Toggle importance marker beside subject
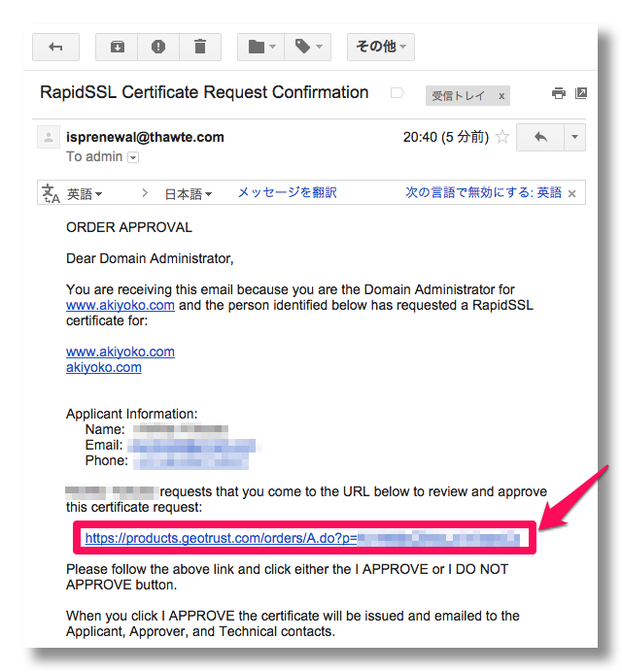 click(x=397, y=92)
